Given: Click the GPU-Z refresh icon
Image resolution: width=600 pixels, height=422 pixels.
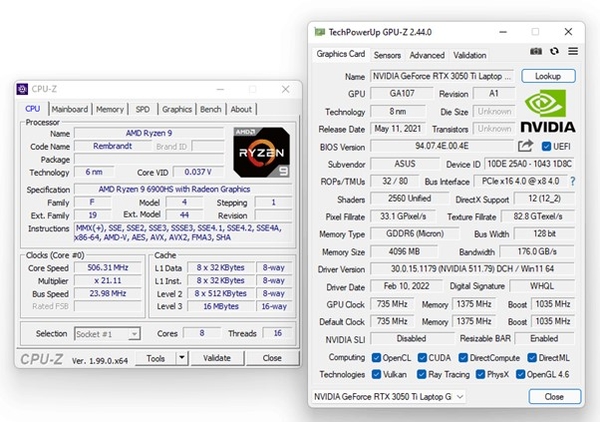Looking at the screenshot, I should [x=555, y=52].
